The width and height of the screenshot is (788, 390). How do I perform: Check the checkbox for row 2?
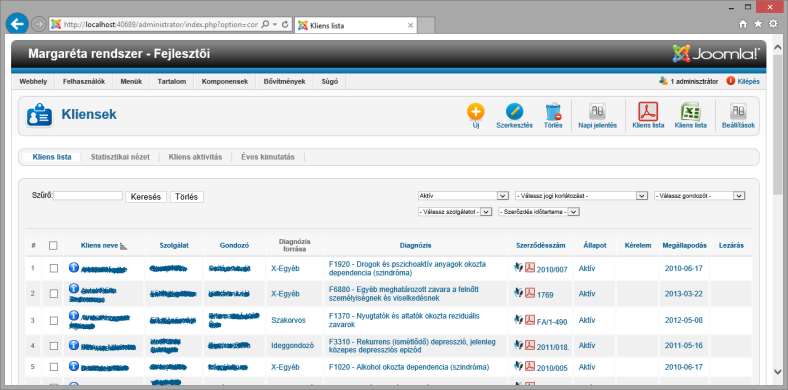pos(54,294)
